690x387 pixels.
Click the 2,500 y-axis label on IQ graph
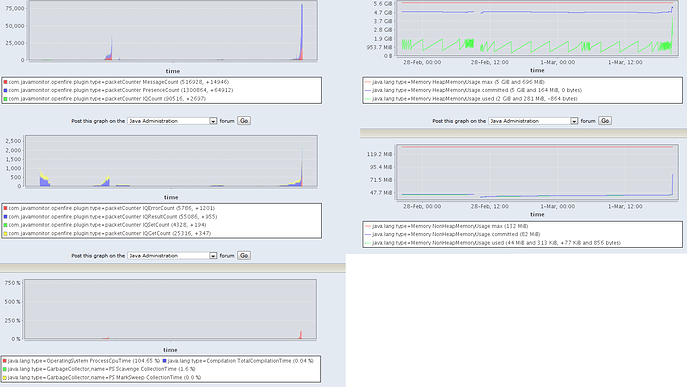click(13, 141)
